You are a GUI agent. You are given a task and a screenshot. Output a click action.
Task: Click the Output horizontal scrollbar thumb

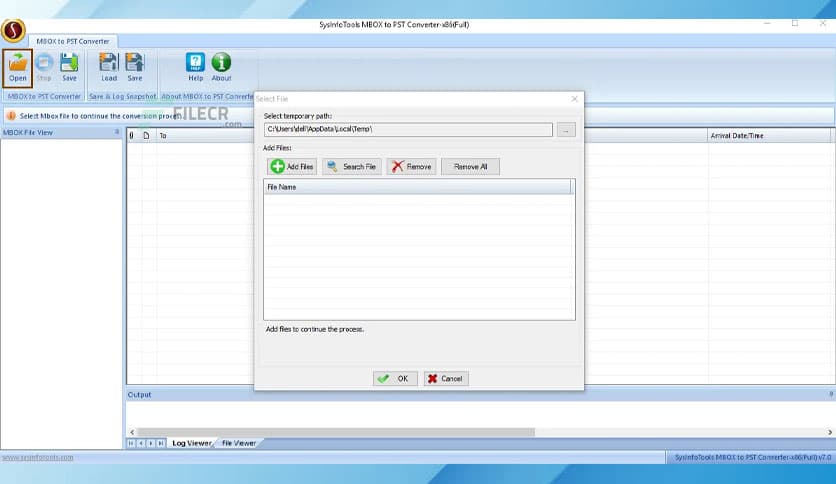[x=336, y=432]
